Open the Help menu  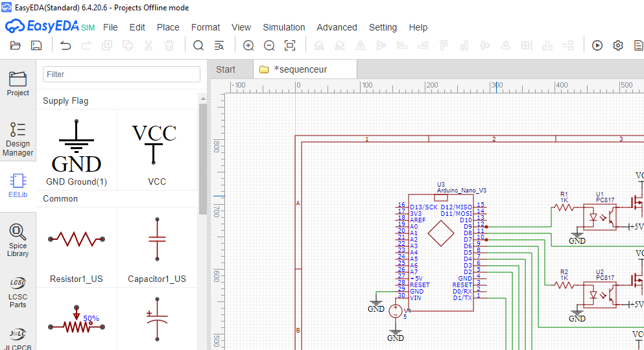click(418, 27)
